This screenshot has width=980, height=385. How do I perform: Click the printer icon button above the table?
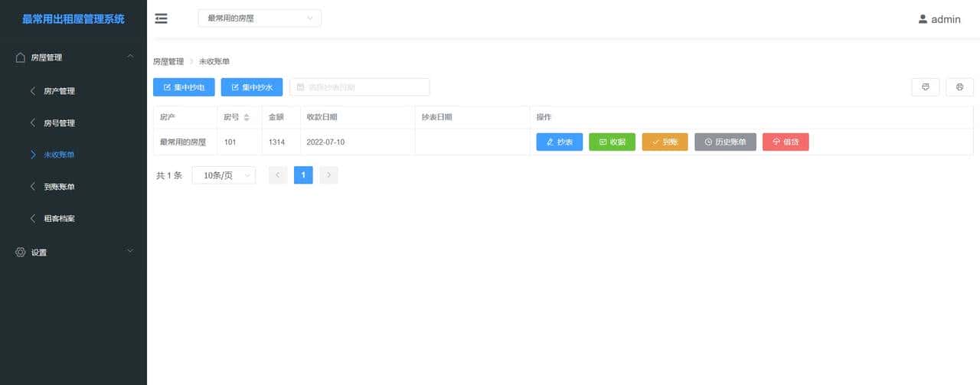pos(959,87)
